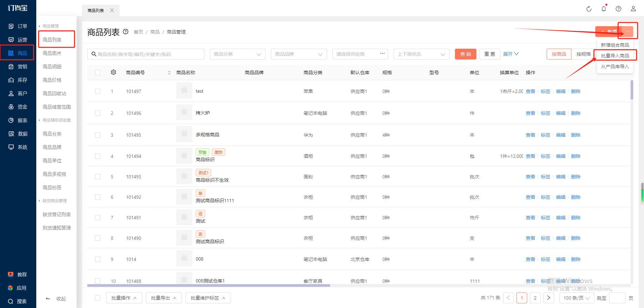Focus the product name search input

(x=146, y=54)
